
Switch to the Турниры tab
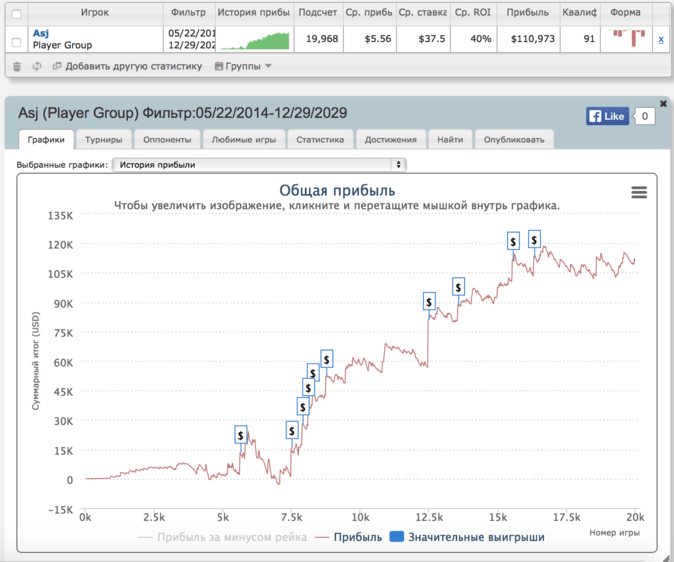(104, 140)
